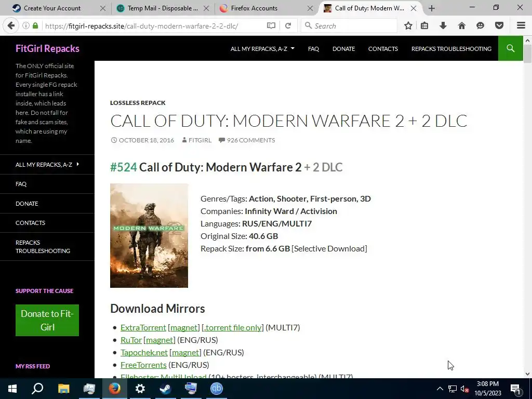Open the Downloads arrow icon
The width and height of the screenshot is (532, 399).
[x=443, y=25]
